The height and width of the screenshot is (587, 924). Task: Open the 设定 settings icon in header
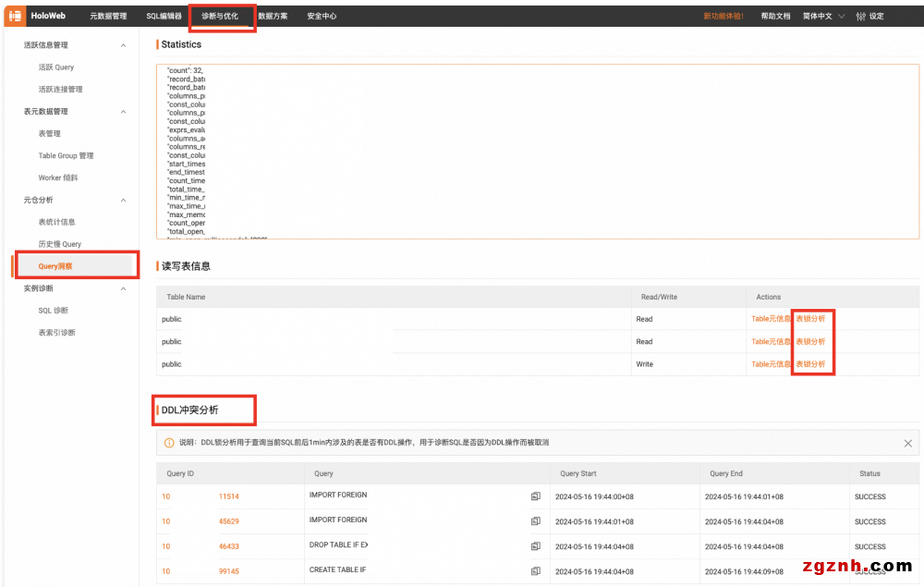click(x=861, y=16)
